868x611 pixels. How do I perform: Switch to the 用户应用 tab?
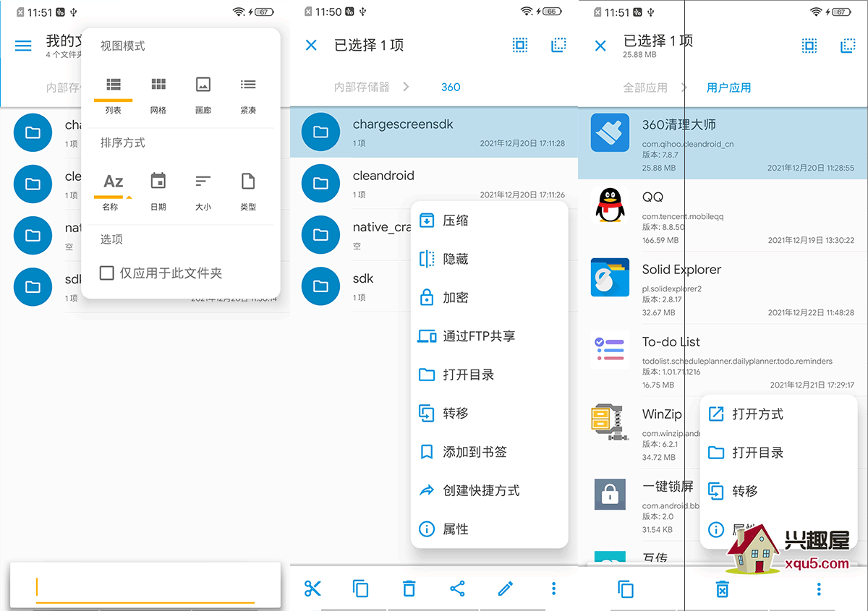[x=728, y=87]
